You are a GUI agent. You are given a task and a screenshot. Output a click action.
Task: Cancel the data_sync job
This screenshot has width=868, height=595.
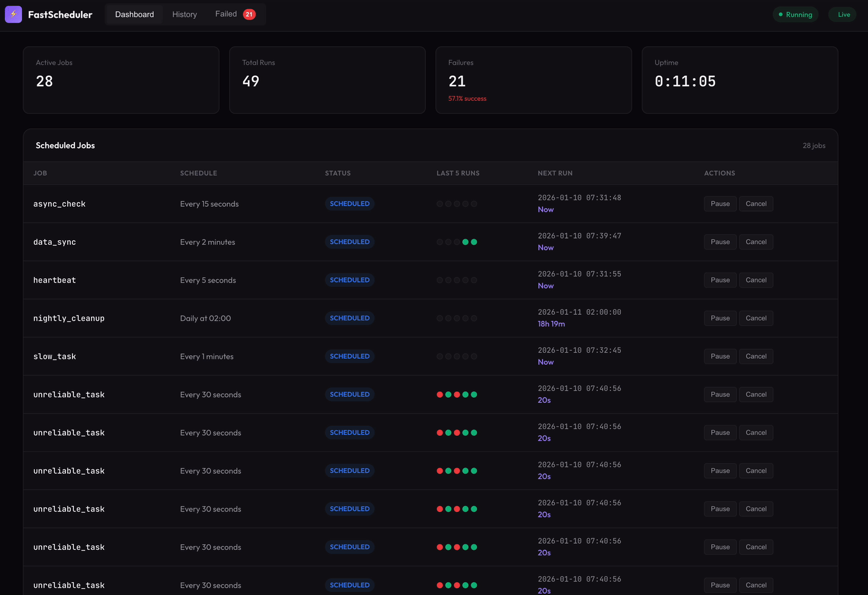point(756,242)
